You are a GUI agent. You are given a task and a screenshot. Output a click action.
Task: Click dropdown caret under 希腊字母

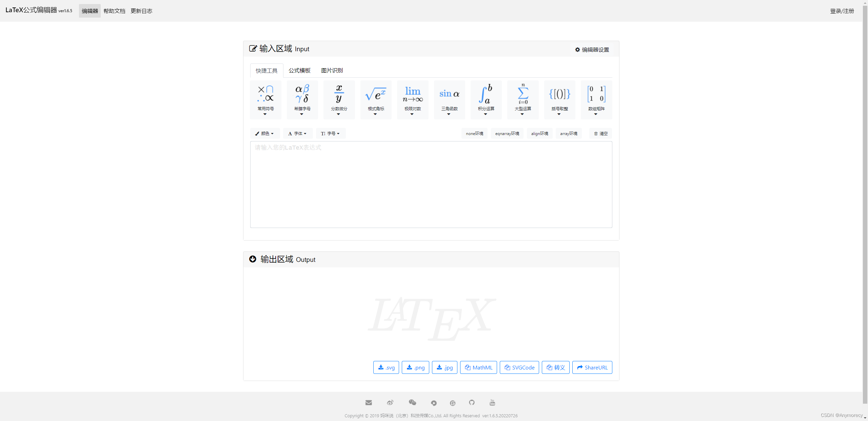(301, 114)
